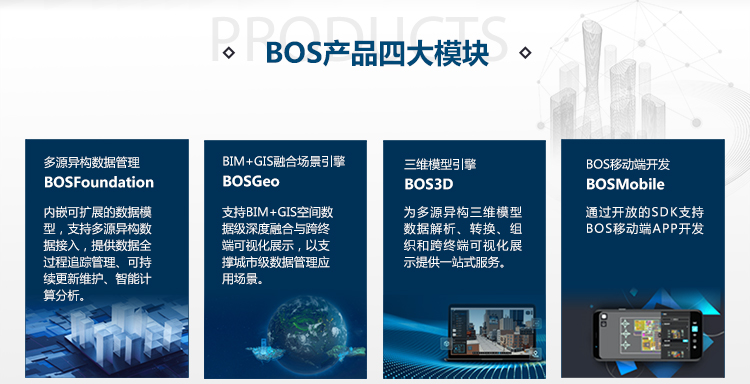This screenshot has height=384, width=750.
Task: Click the diamond icon right of heading
Action: (525, 53)
